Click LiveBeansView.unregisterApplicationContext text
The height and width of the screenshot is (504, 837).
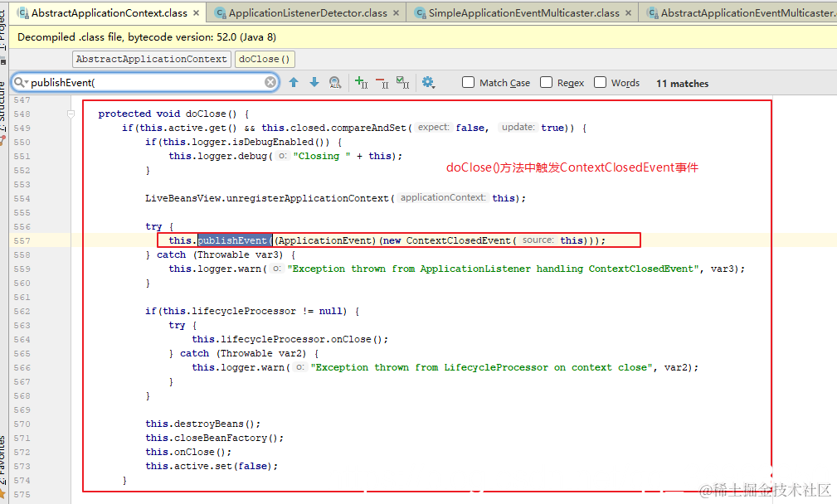pyautogui.click(x=267, y=198)
